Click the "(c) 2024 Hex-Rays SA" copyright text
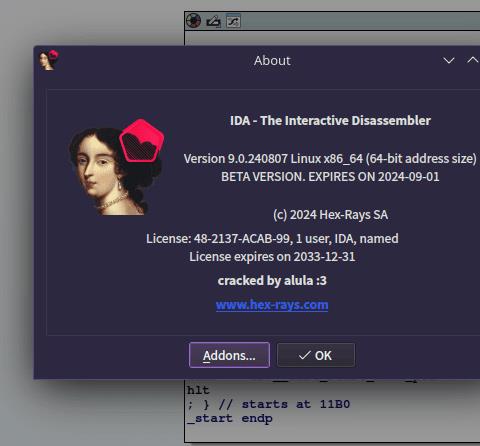This screenshot has height=446, width=480. point(330,215)
